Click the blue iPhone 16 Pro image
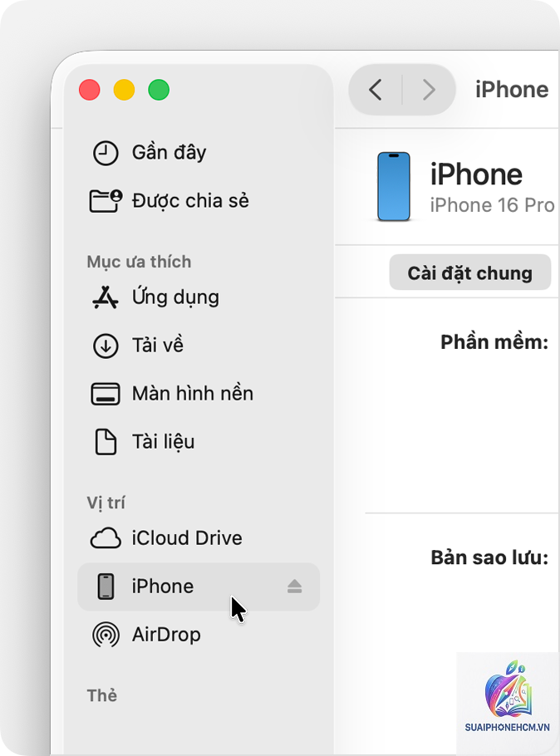The width and height of the screenshot is (560, 756). coord(394,187)
